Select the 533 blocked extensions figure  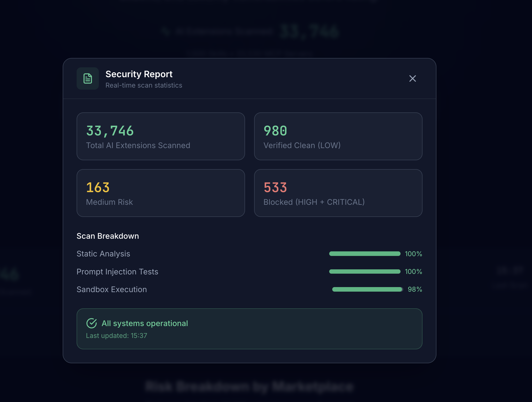(x=275, y=187)
